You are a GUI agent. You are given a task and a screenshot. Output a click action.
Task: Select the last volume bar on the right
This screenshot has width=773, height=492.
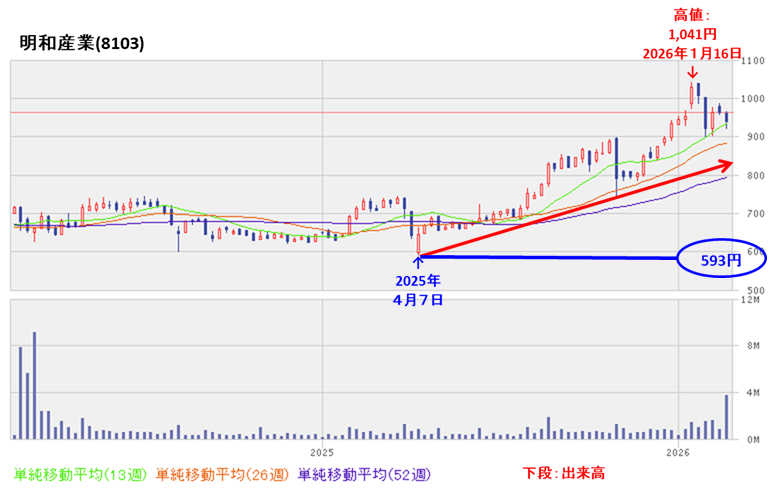pos(727,416)
